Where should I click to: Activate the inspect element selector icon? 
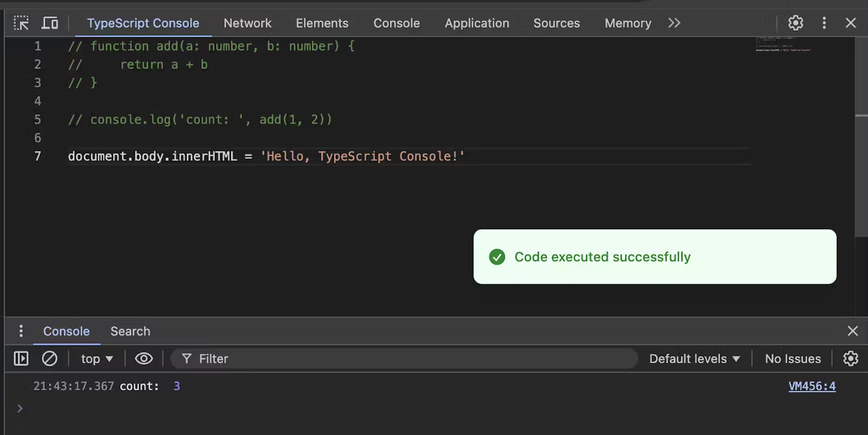click(x=21, y=23)
